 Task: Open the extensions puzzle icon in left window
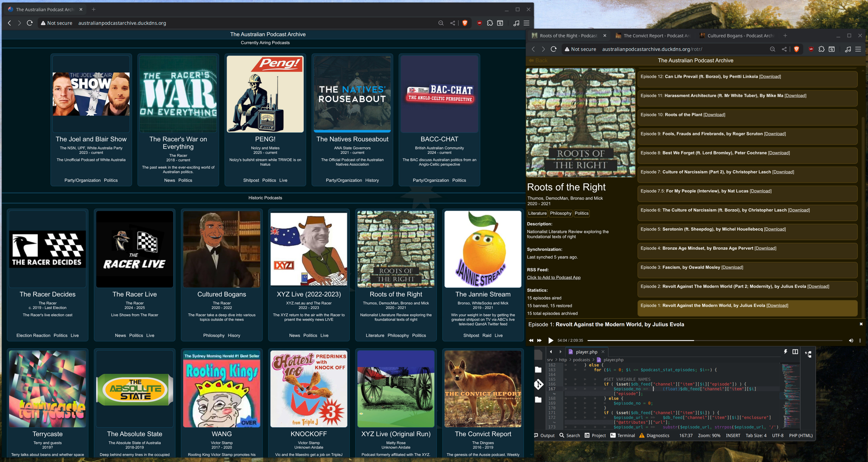click(x=490, y=23)
